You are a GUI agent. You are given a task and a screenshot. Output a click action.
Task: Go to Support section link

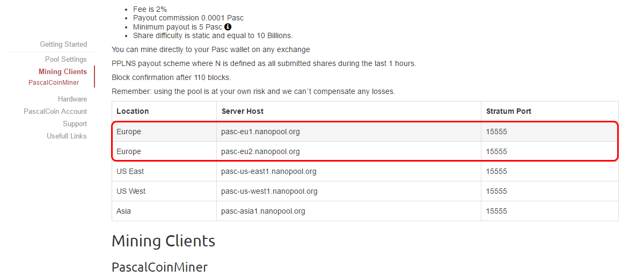point(75,123)
